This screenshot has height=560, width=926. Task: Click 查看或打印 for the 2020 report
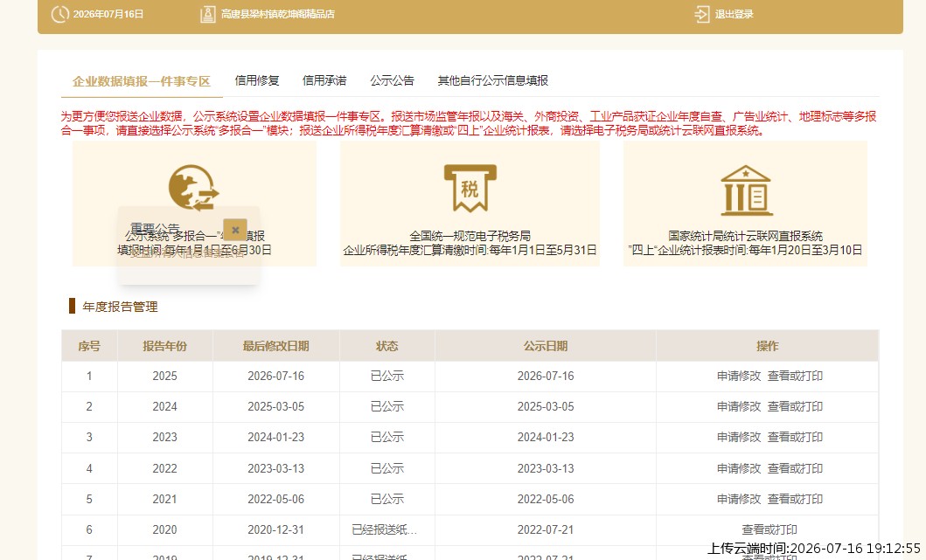[x=769, y=530]
